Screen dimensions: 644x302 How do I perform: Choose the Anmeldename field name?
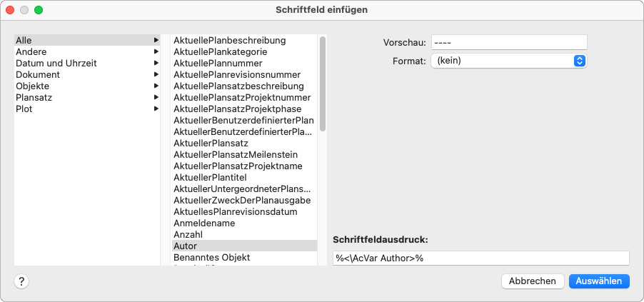203,223
